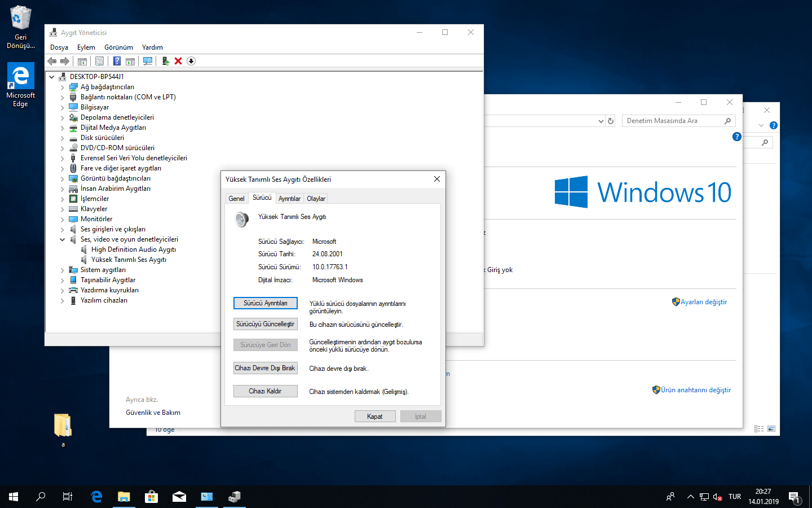The image size is (812, 508).
Task: Open Microsoft Store from the taskbar
Action: 151,497
